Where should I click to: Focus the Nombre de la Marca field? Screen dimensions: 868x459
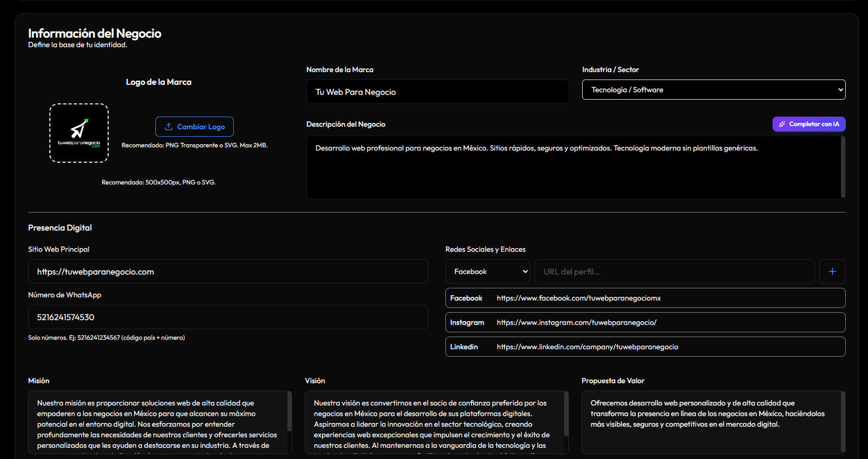tap(437, 92)
